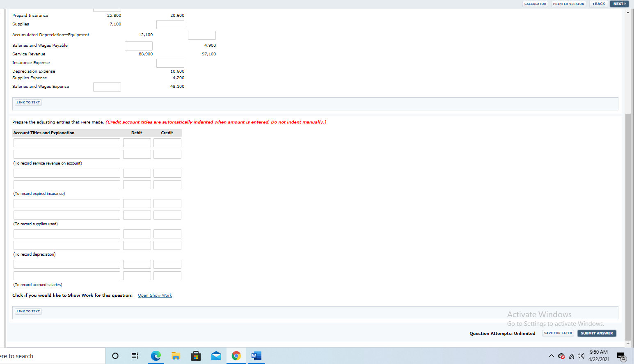
Task: Open Microsoft Store from the taskbar
Action: click(196, 356)
